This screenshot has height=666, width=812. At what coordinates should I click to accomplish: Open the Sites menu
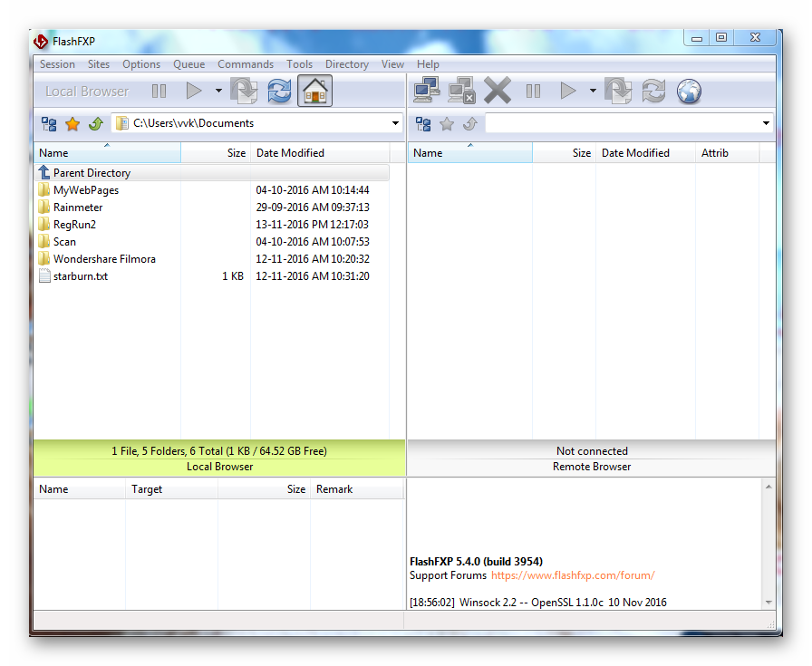coord(99,64)
